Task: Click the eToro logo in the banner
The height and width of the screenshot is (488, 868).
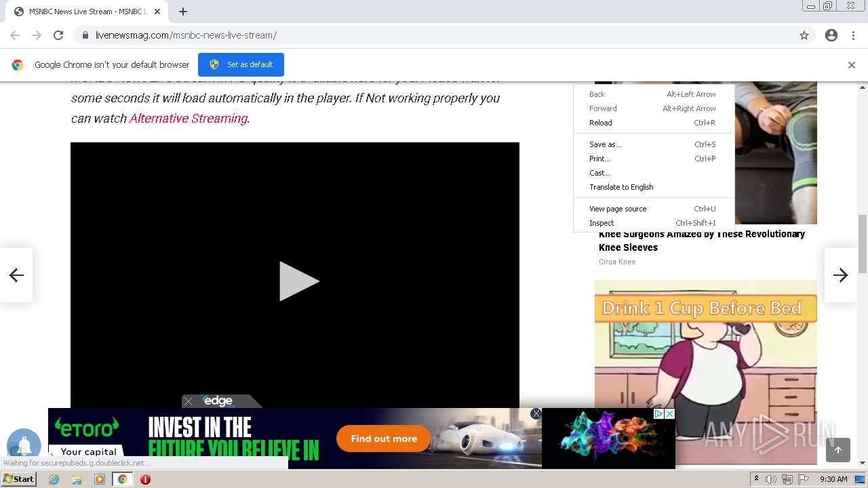Action: (x=86, y=427)
